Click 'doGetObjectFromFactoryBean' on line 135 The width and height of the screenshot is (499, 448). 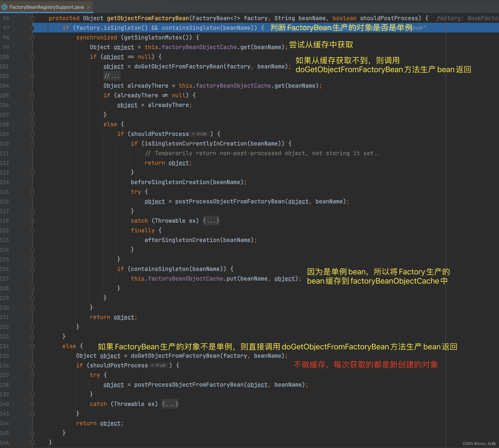[175, 356]
